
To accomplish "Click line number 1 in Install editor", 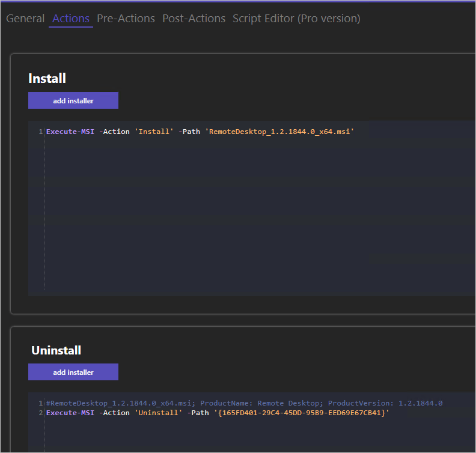I will tap(41, 132).
